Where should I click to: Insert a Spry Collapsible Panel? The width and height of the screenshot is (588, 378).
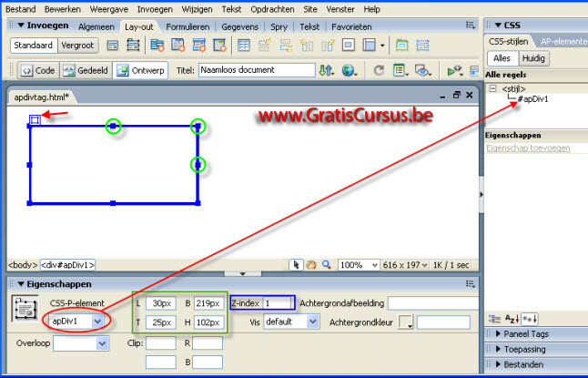coord(219,46)
